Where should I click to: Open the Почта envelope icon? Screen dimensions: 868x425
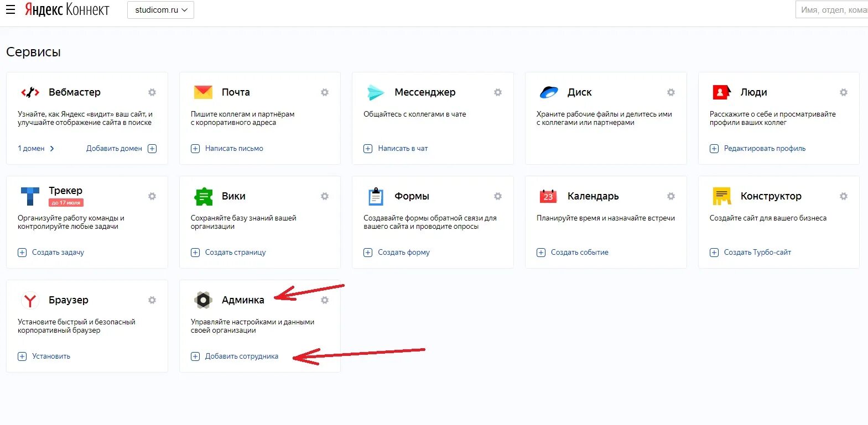pos(203,92)
